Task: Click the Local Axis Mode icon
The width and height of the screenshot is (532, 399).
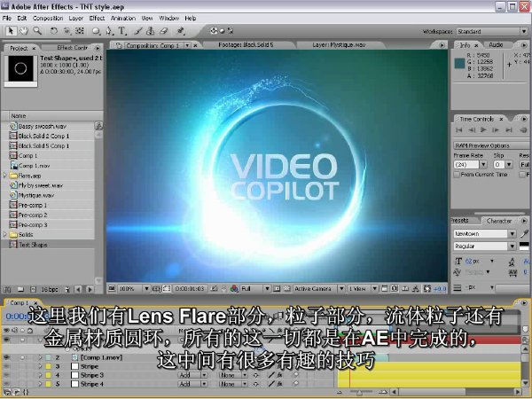Action: [214, 31]
